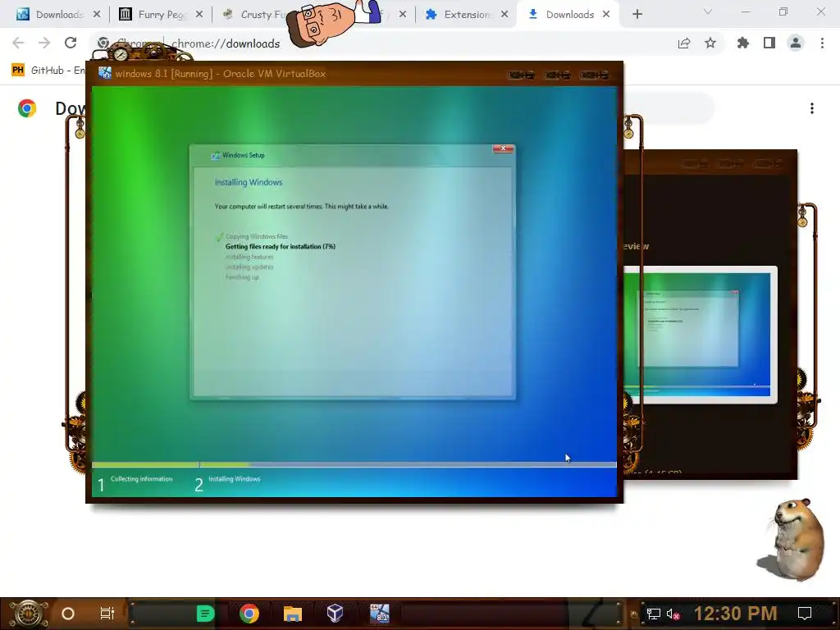
Task: Switch to the Crusty Fu tab
Action: [x=260, y=14]
